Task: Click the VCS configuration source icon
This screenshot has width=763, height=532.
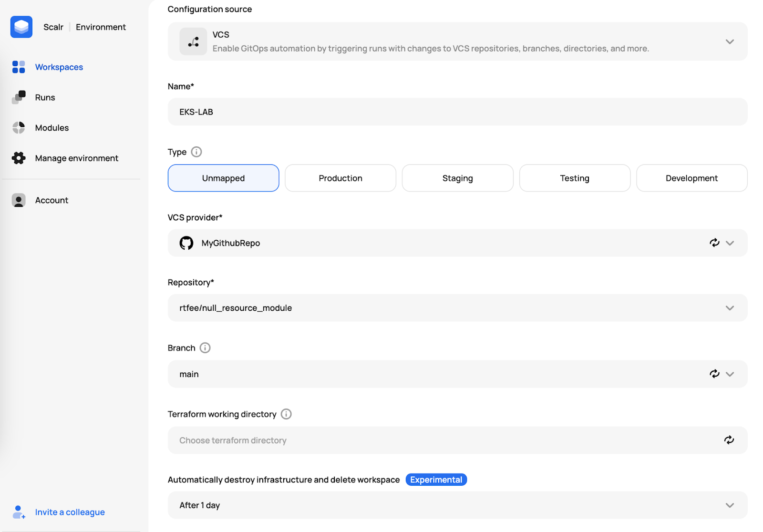Action: [193, 41]
